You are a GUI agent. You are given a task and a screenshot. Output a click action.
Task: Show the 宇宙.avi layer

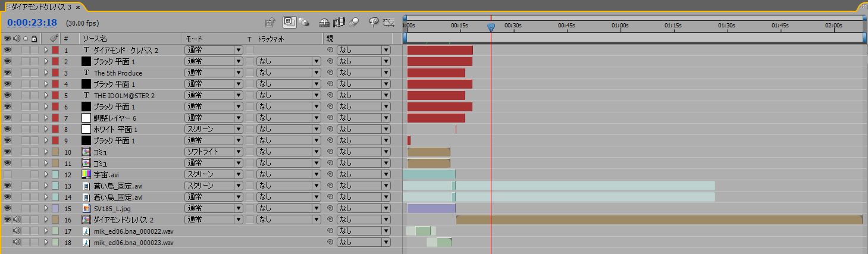[x=8, y=174]
